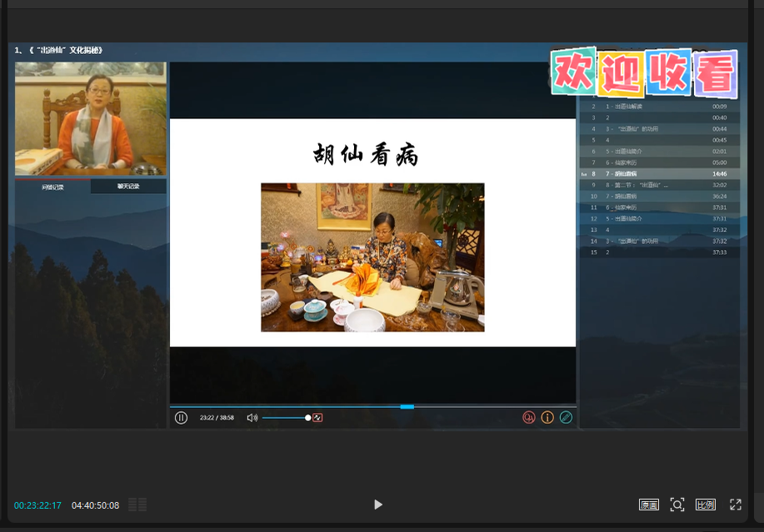Click the presenter video thumbnail
Viewport: 764px width, 532px height.
tap(91, 118)
